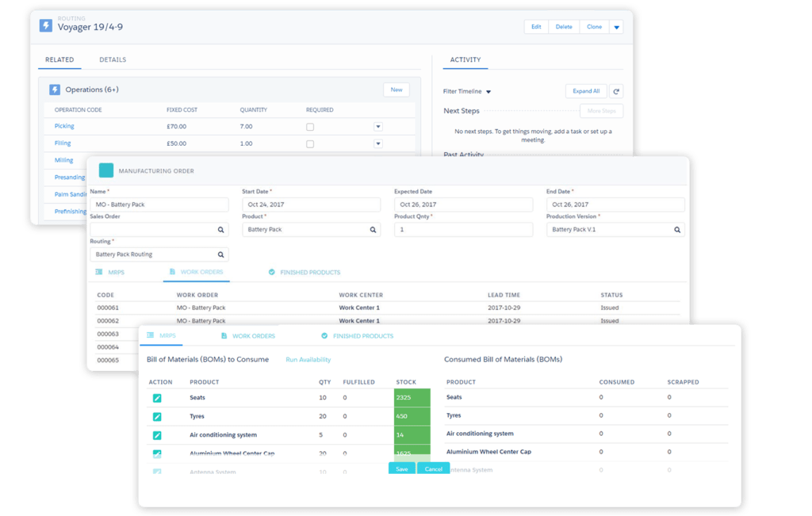Refresh the activity timeline
The height and width of the screenshot is (516, 812).
point(617,90)
